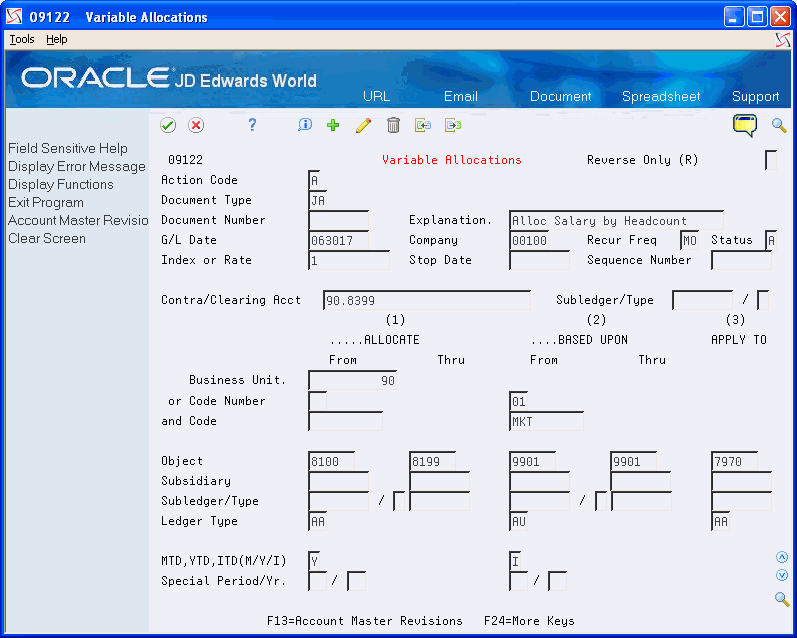Click the Based Upon Code Number field 01
Screen dimensions: 797x638
point(518,402)
